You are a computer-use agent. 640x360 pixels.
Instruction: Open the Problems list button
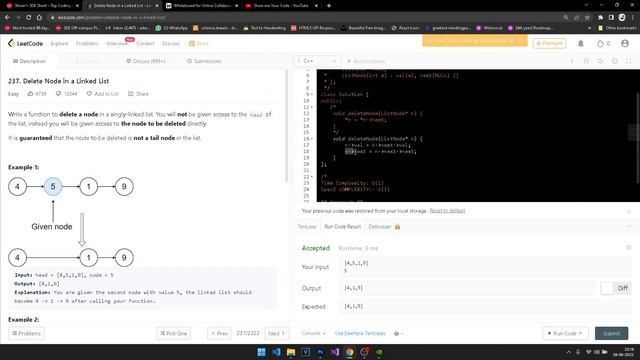pyautogui.click(x=27, y=333)
